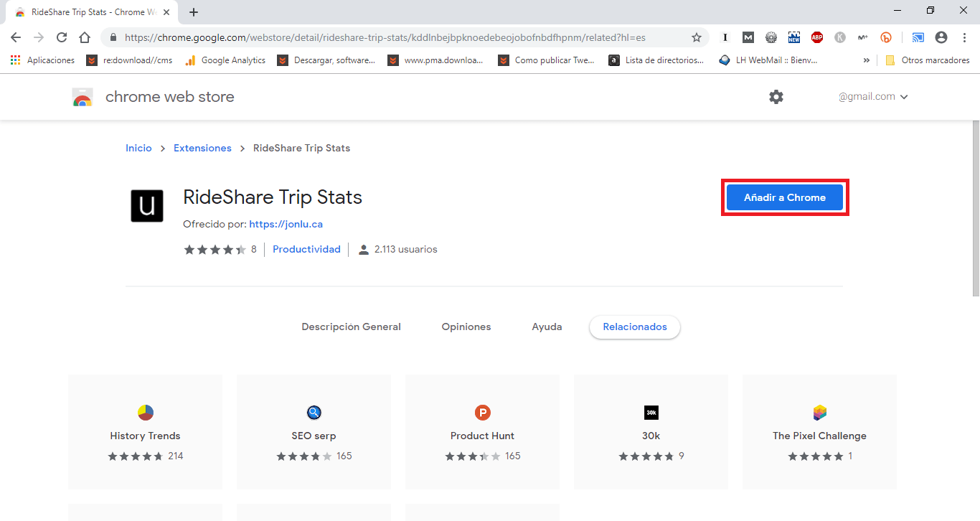Click Añadir a Chrome button

785,197
